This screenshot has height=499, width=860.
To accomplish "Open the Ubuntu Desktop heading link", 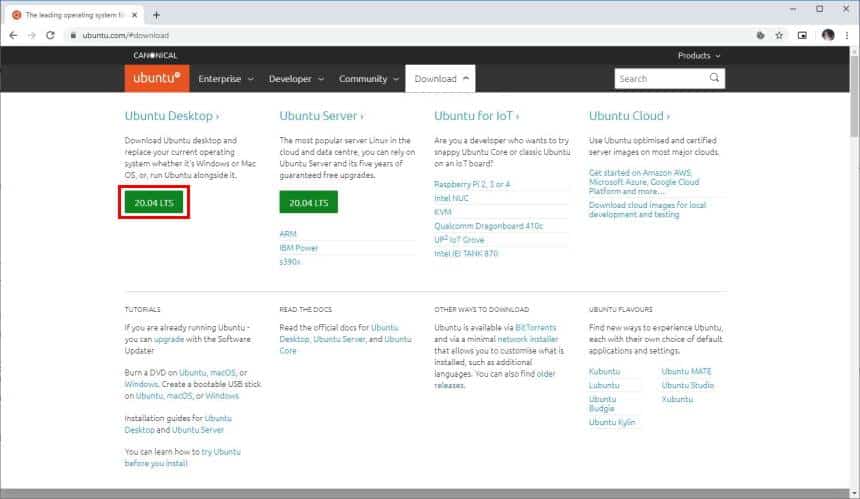I will pyautogui.click(x=172, y=116).
